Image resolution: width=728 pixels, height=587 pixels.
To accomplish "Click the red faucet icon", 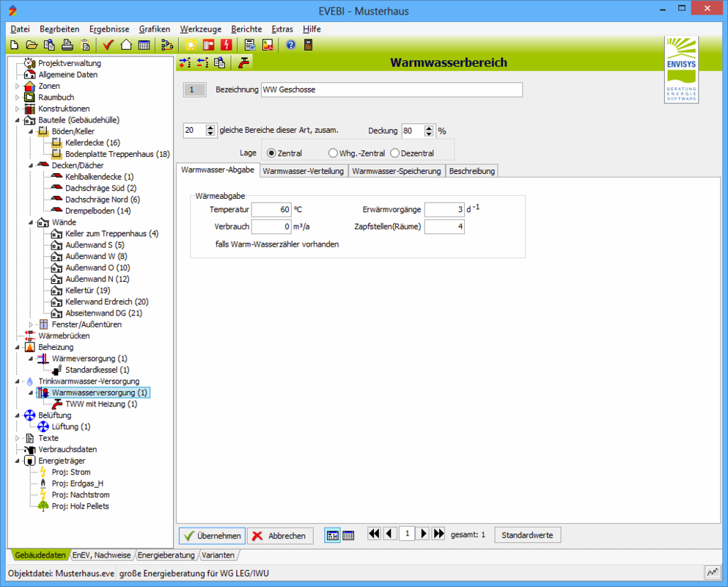I will tap(243, 63).
